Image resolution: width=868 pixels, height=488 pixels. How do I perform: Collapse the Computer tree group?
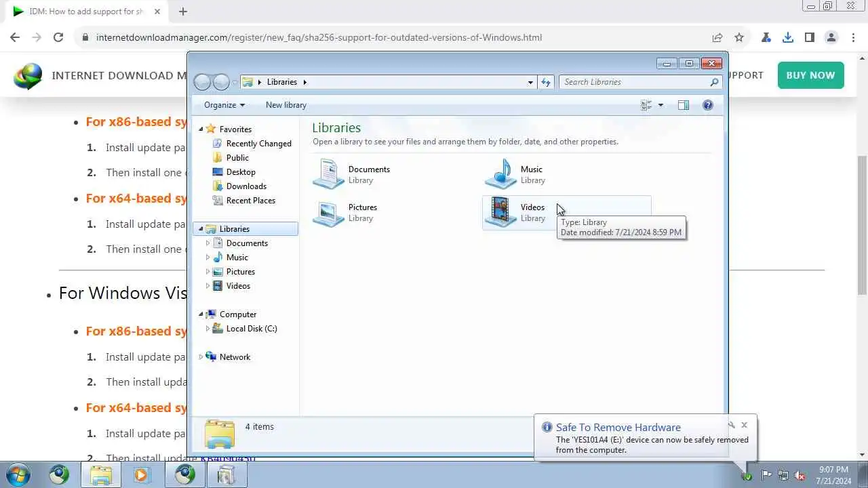point(201,314)
